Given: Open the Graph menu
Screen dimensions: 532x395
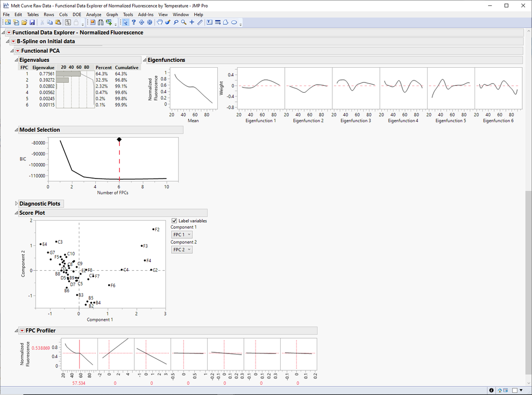Looking at the screenshot, I should pyautogui.click(x=112, y=14).
